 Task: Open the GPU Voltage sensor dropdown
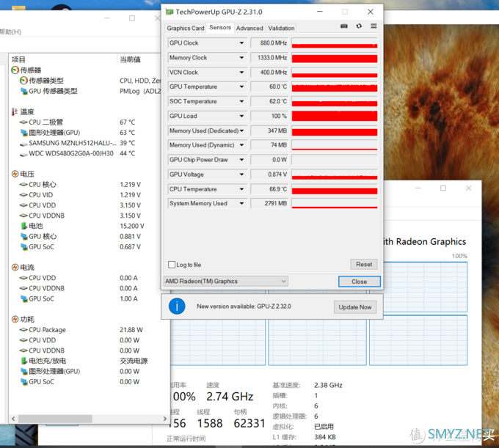click(x=241, y=175)
